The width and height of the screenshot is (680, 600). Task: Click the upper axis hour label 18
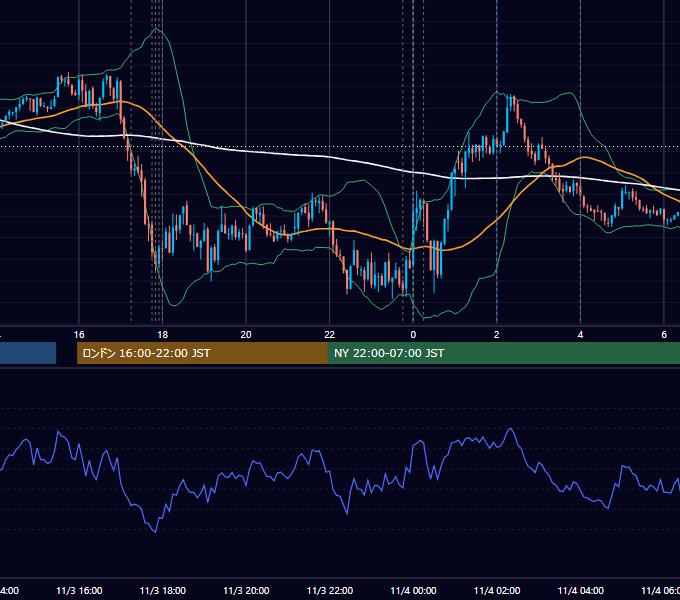pos(162,335)
